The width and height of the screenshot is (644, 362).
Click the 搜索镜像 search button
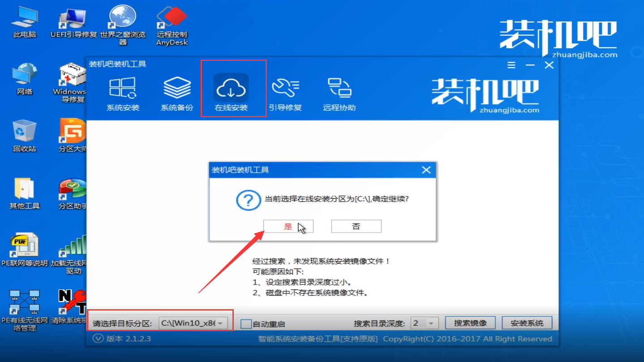pos(470,322)
